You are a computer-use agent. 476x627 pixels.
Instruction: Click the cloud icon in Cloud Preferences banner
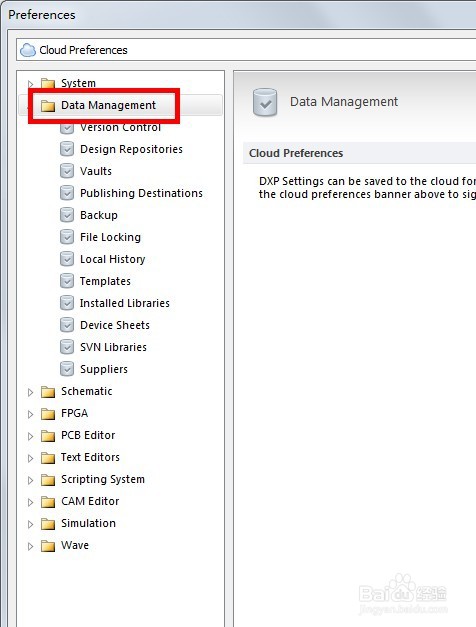[x=28, y=50]
